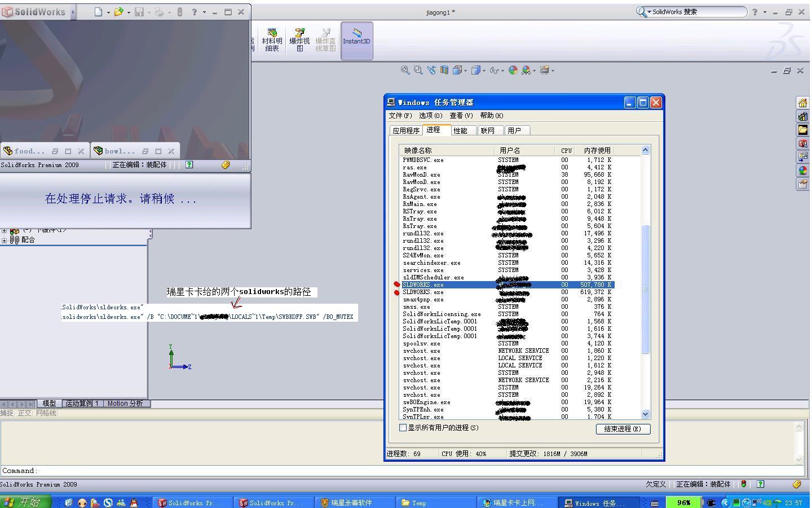Switch to the 模型 tab
The image size is (812, 508).
(50, 404)
